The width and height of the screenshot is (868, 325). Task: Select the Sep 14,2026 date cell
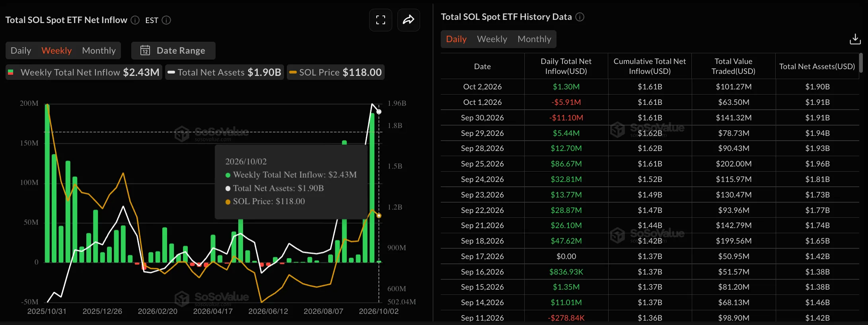point(483,302)
